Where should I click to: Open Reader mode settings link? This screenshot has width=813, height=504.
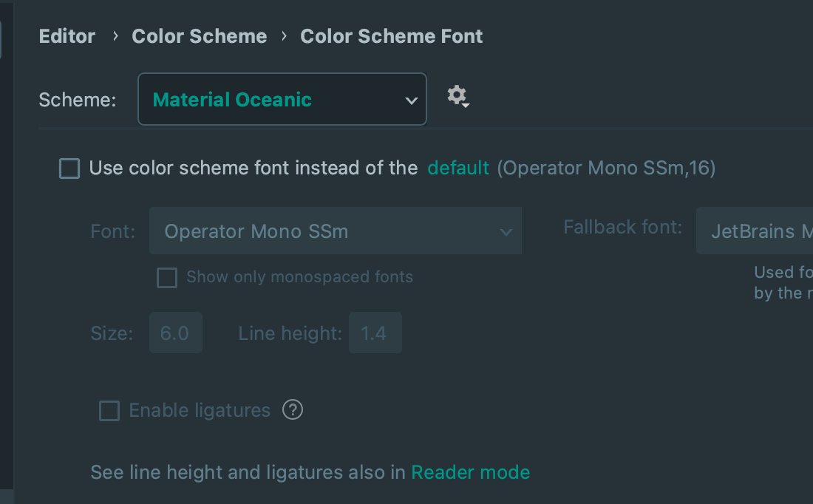point(471,472)
